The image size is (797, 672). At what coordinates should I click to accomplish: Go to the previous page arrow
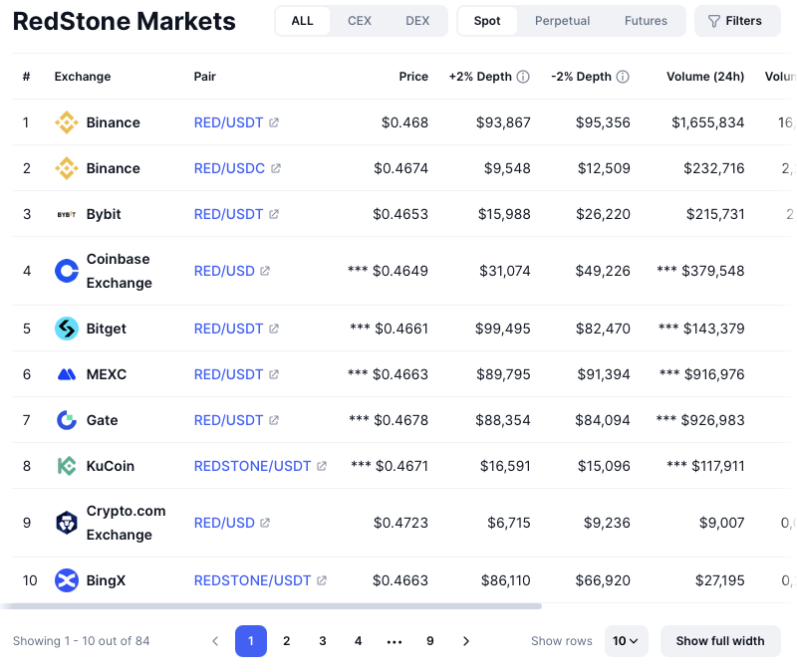(215, 641)
